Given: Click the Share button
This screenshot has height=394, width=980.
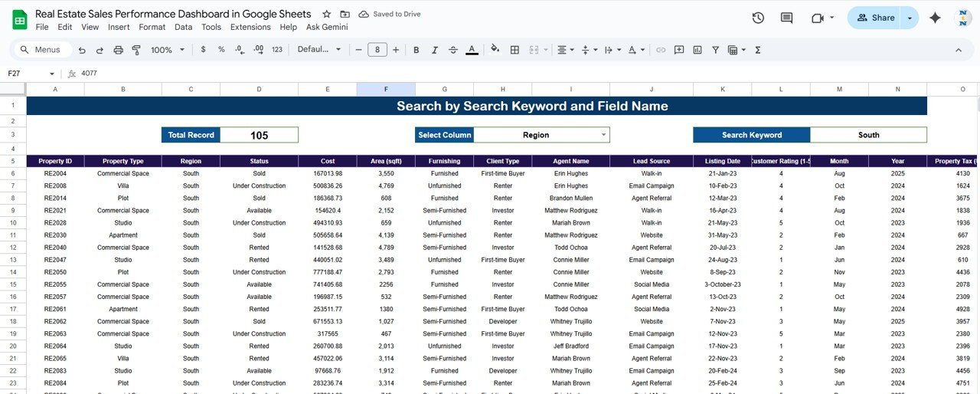Looking at the screenshot, I should pyautogui.click(x=875, y=18).
